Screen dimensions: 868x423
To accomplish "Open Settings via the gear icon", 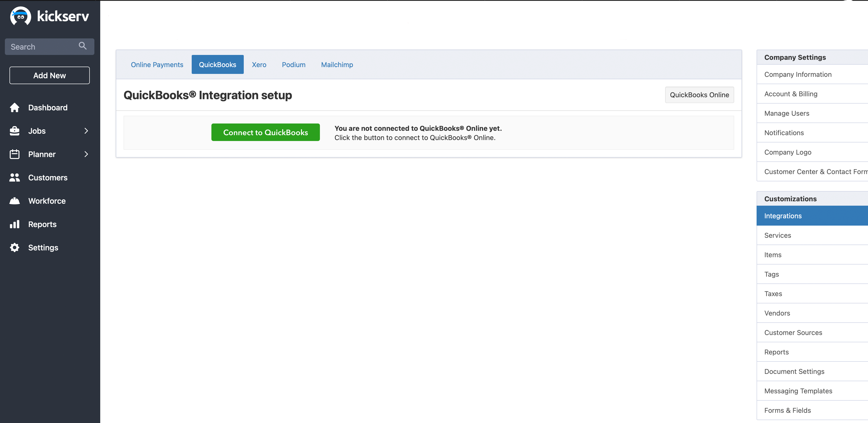I will [15, 247].
